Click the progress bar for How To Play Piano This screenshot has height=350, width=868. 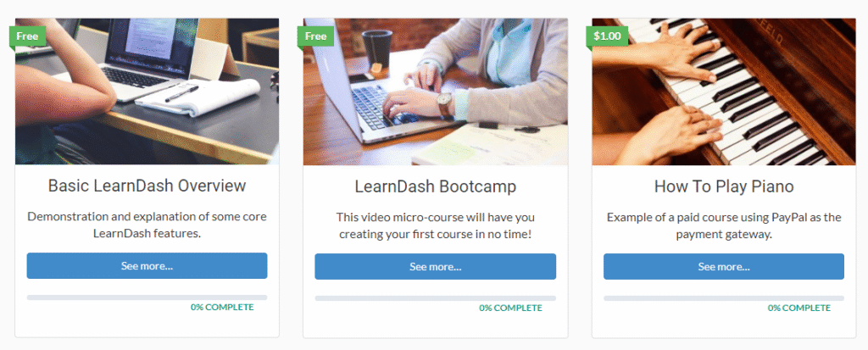click(724, 298)
